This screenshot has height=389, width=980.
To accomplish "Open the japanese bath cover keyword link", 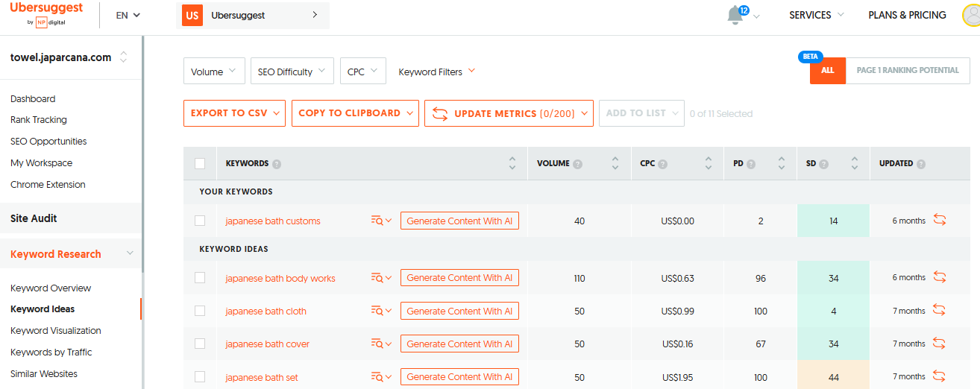I will tap(267, 344).
